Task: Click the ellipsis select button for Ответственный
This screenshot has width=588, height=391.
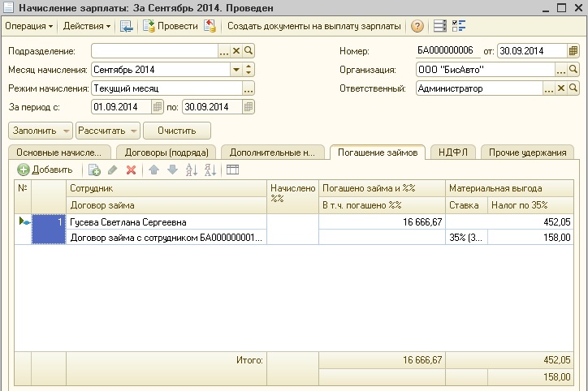Action: pyautogui.click(x=549, y=88)
